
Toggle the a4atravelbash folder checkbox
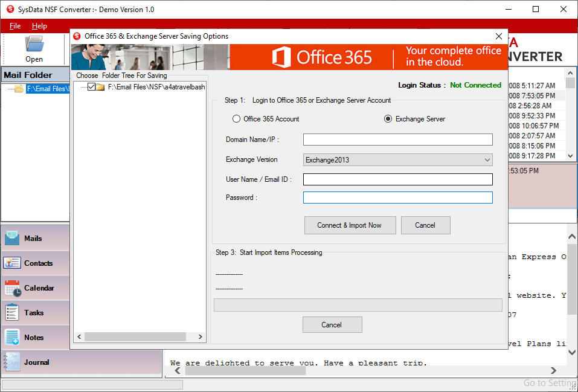tap(91, 87)
